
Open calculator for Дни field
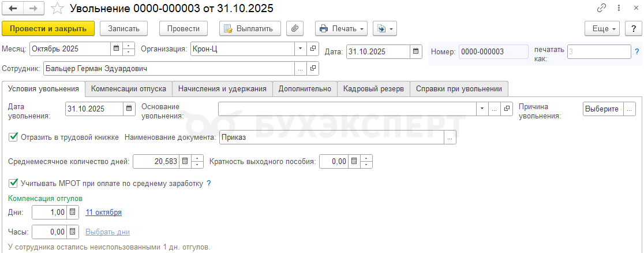pyautogui.click(x=72, y=212)
